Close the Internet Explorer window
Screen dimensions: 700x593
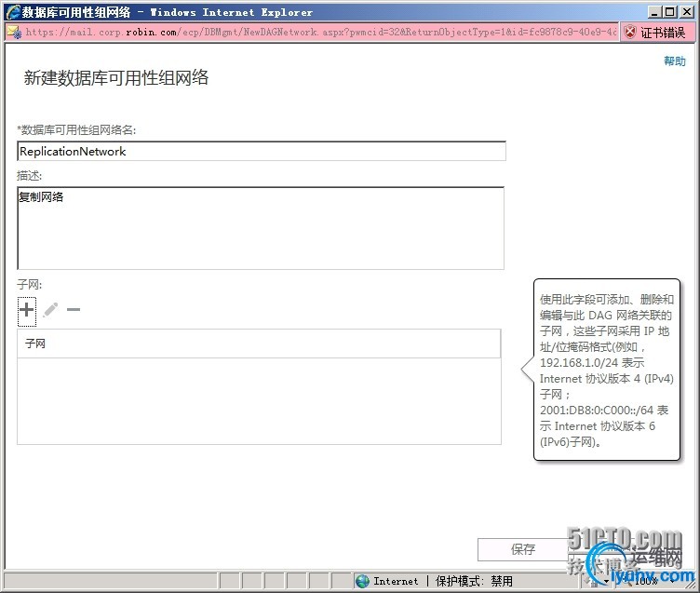pos(686,12)
